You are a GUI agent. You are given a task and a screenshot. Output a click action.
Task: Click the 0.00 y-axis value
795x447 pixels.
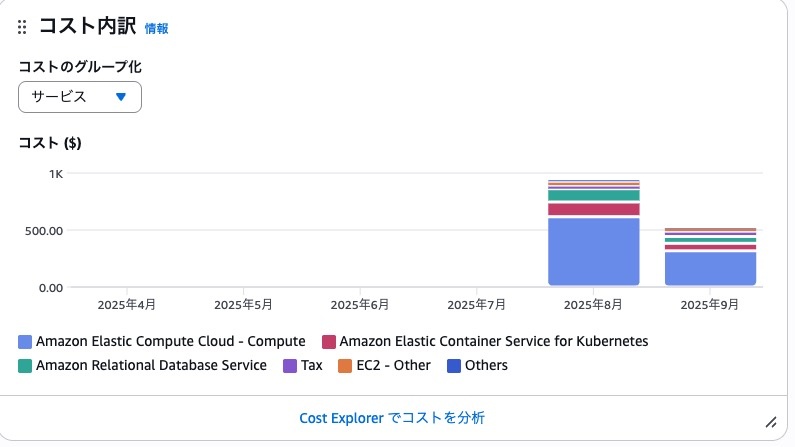tap(51, 288)
